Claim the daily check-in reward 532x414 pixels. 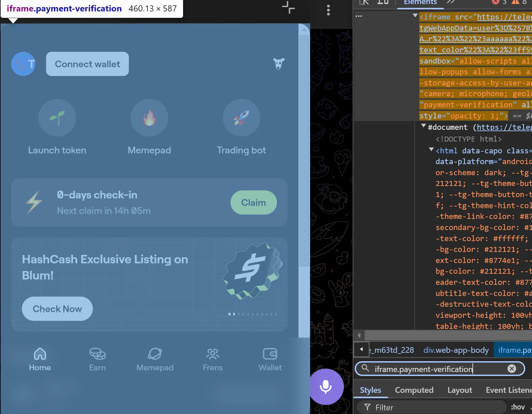[x=253, y=202]
